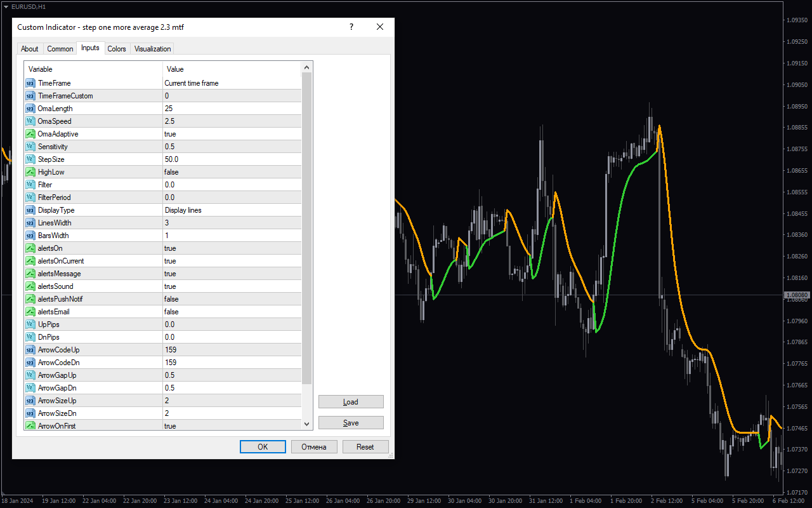Screen dimensions: 812x508
Task: Click the icon beside alertsMessage
Action: (x=30, y=274)
